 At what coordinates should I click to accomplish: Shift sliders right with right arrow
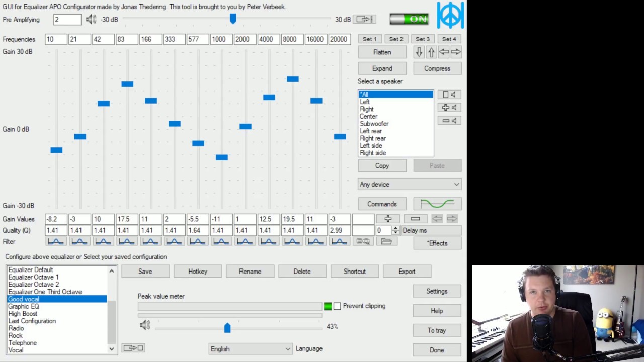pos(456,52)
